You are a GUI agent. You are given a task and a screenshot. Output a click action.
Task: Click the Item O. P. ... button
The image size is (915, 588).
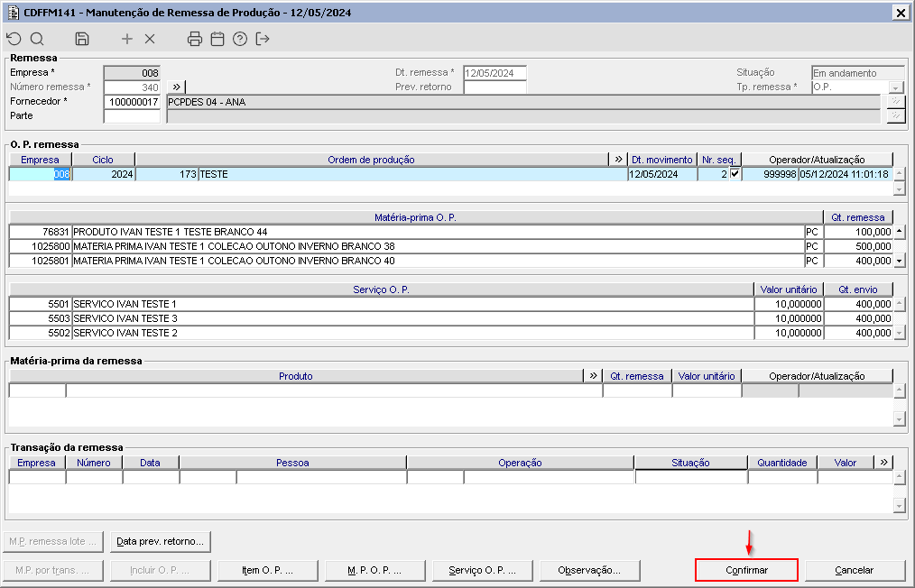(x=267, y=570)
